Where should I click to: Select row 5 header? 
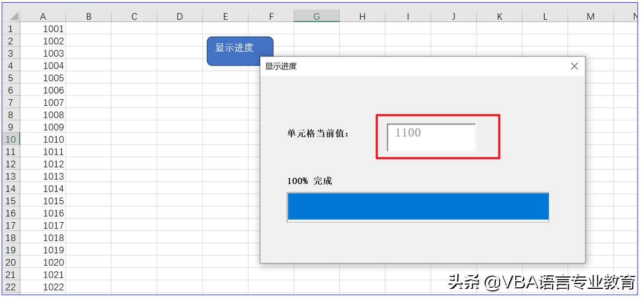tap(11, 78)
